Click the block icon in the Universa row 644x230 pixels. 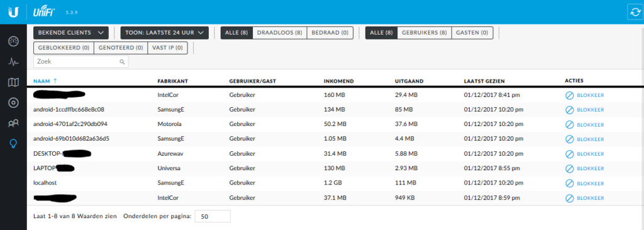click(569, 168)
